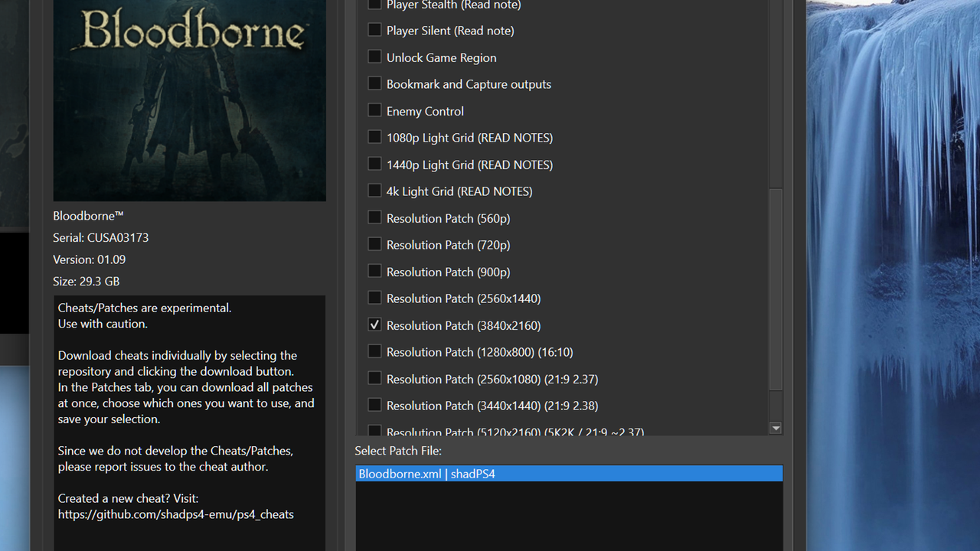
Task: Click the Bloodborne cover art image
Action: point(190,100)
